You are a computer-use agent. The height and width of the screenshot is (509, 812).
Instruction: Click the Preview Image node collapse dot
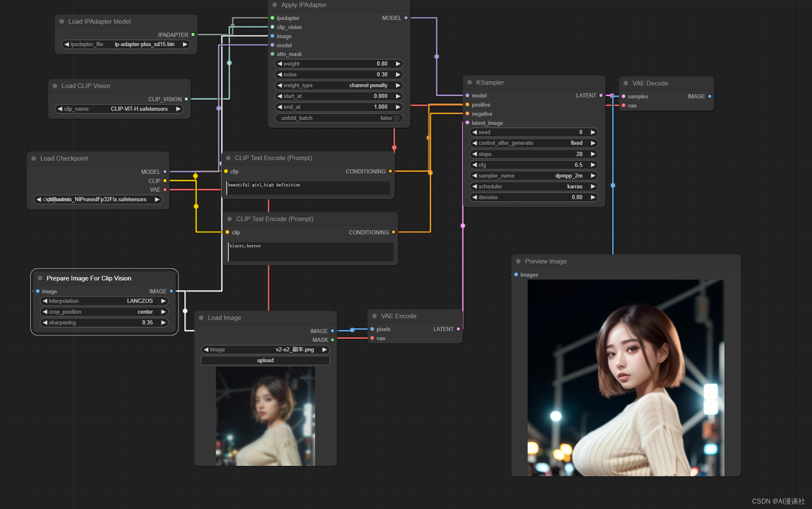pyautogui.click(x=518, y=261)
